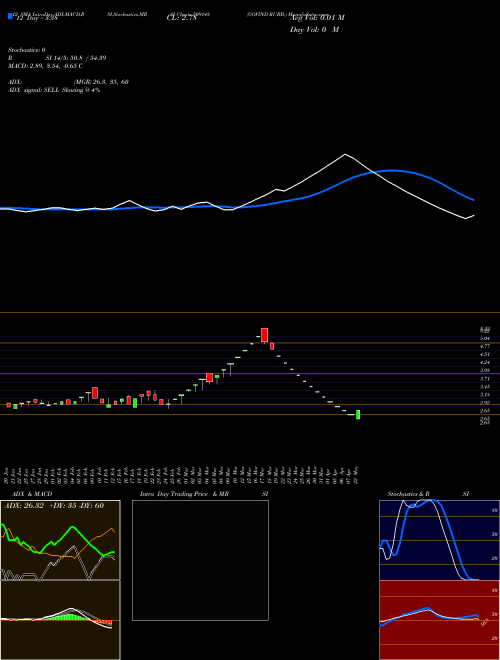Click the 'MACD: 2.89, 3.54, -0.65 C' line
Image resolution: width=500 pixels, height=660 pixels.
(x=45, y=66)
